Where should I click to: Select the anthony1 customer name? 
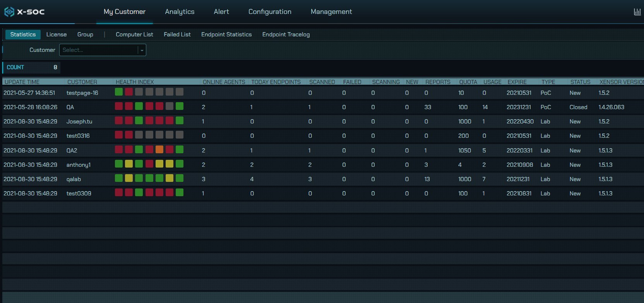coord(79,165)
